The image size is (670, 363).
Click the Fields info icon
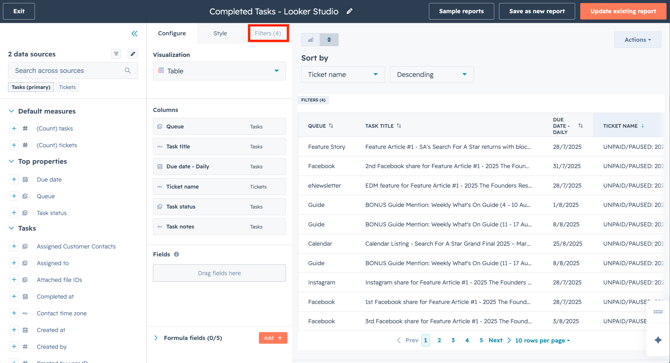176,254
